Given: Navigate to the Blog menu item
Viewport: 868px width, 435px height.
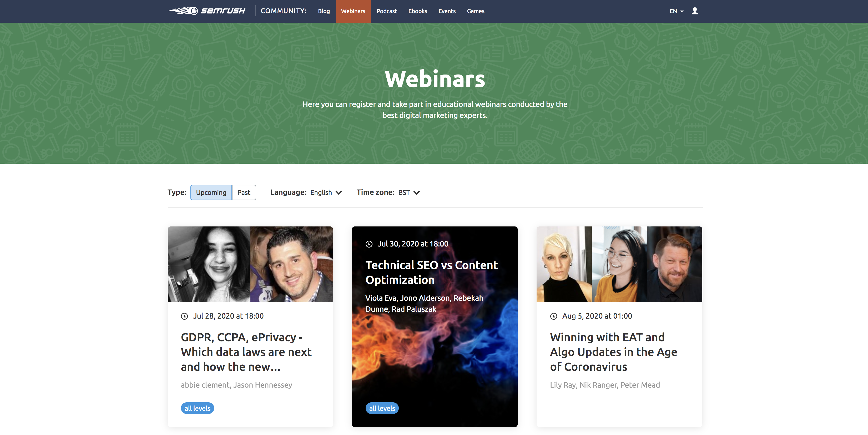Looking at the screenshot, I should [x=324, y=11].
